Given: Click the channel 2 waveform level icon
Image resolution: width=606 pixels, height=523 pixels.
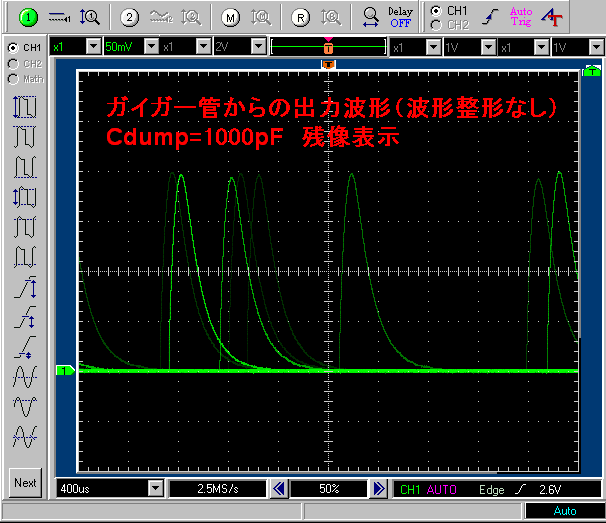Looking at the screenshot, I should click(x=161, y=17).
